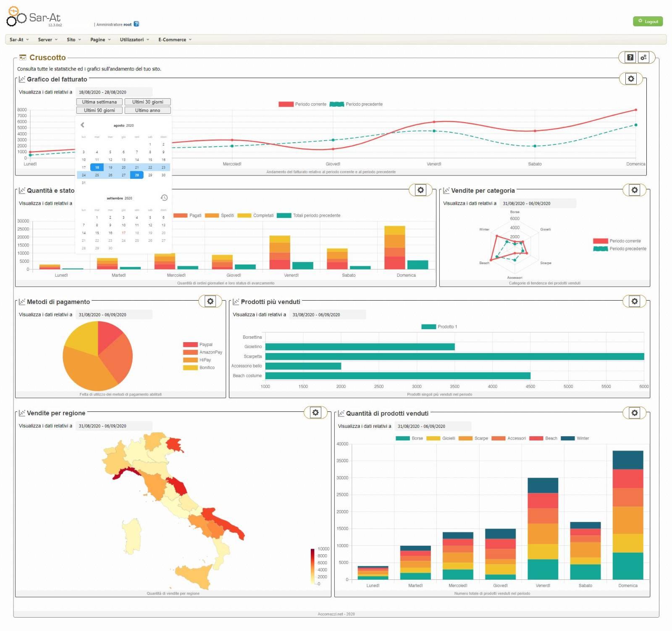This screenshot has width=672, height=631.
Task: Toggle Periodo corrente legend in fatturato chart
Action: click(x=302, y=104)
